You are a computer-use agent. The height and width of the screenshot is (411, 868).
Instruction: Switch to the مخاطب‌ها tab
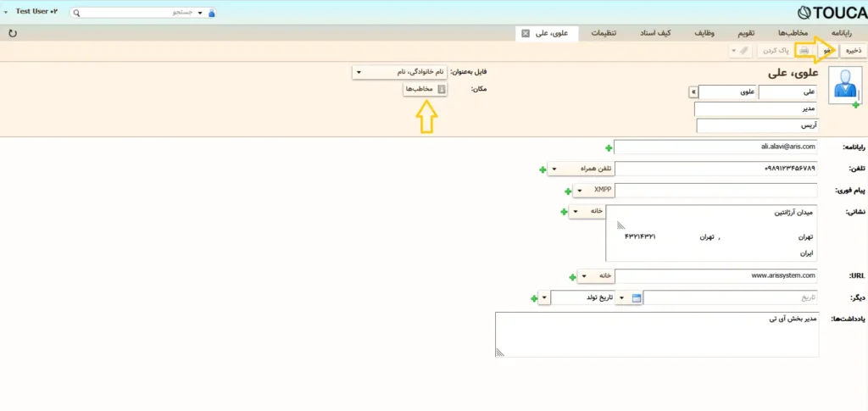(x=793, y=33)
